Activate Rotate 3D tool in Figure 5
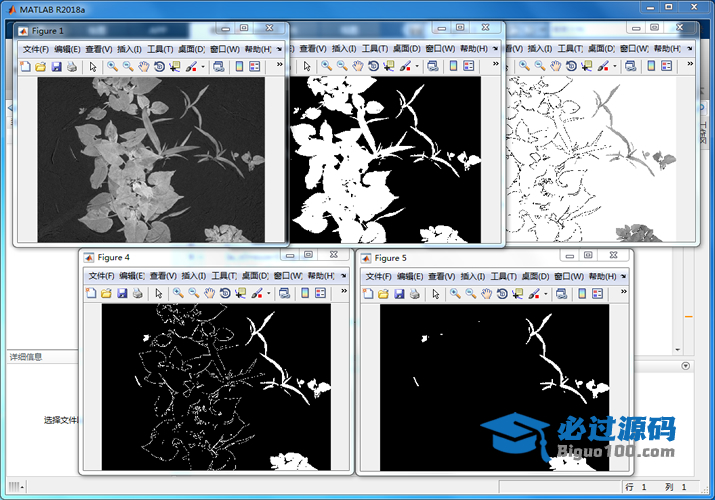This screenshot has height=500, width=715. pos(502,294)
